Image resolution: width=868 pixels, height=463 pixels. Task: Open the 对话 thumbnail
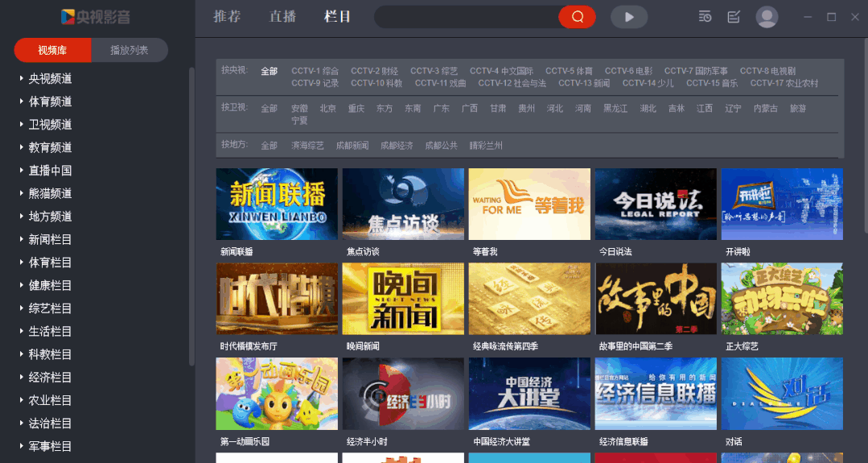(x=782, y=394)
